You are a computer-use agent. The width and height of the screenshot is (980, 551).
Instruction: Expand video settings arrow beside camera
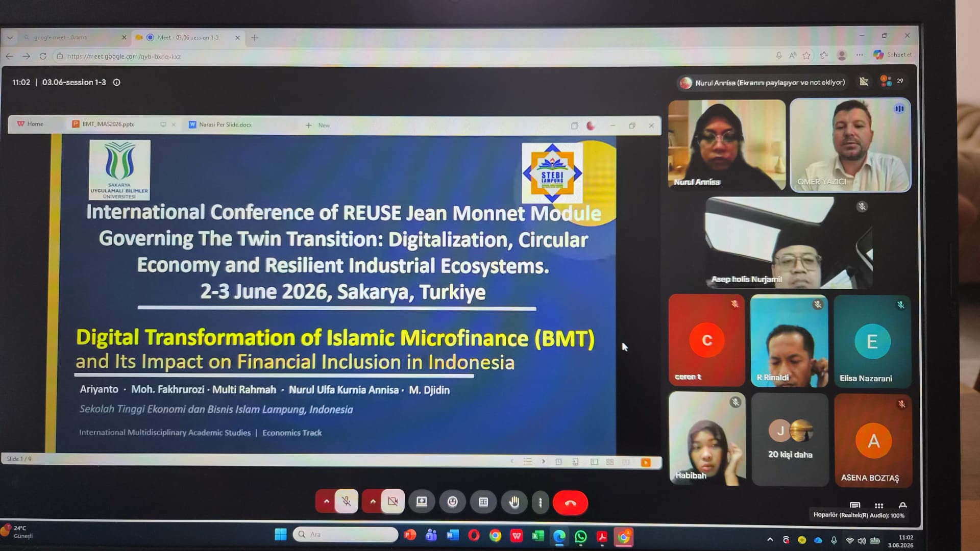(373, 502)
